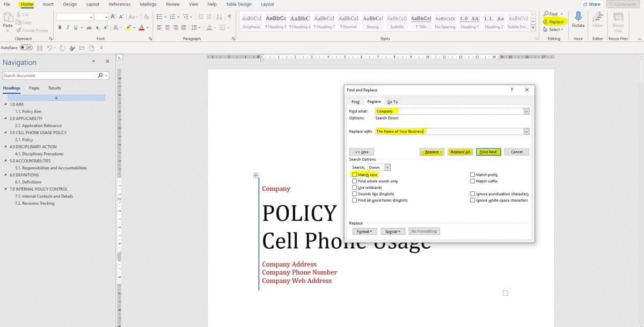The width and height of the screenshot is (644, 327).
Task: Open the Find what history dropdown
Action: [525, 111]
